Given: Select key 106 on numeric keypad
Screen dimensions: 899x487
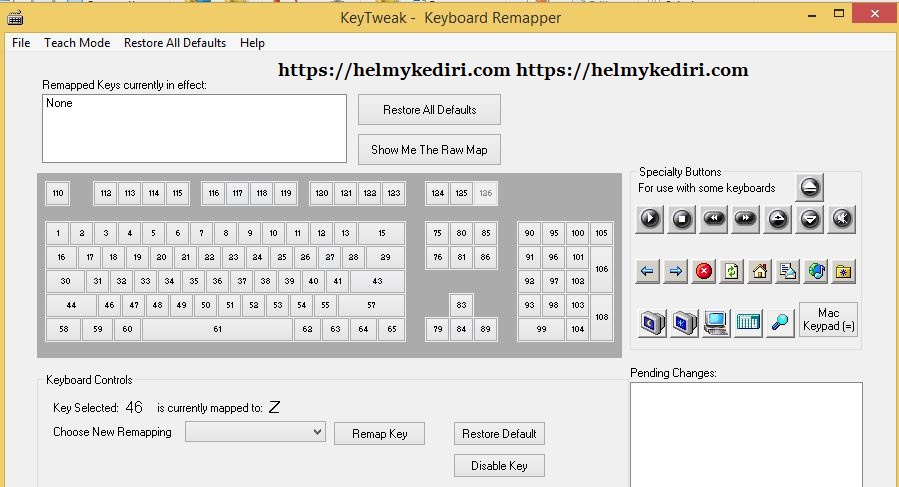Looking at the screenshot, I should point(601,269).
